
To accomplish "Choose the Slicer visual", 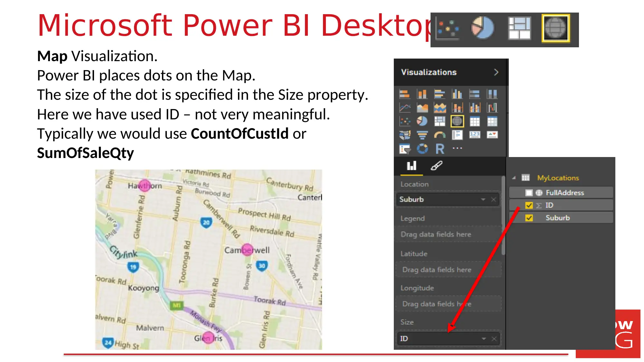I will [x=405, y=149].
